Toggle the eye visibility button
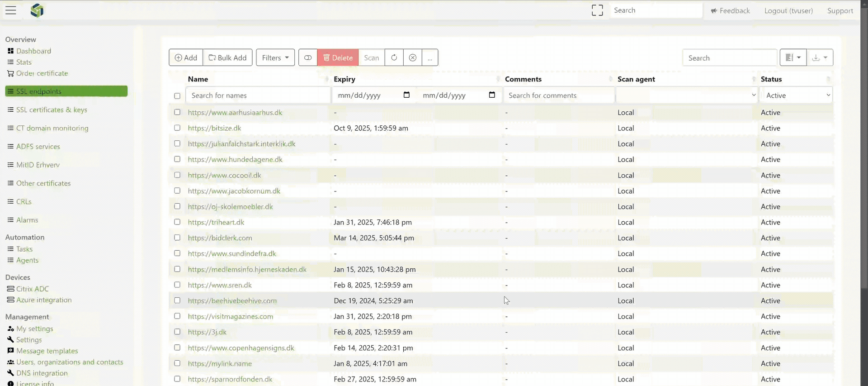This screenshot has height=386, width=868. pyautogui.click(x=308, y=57)
